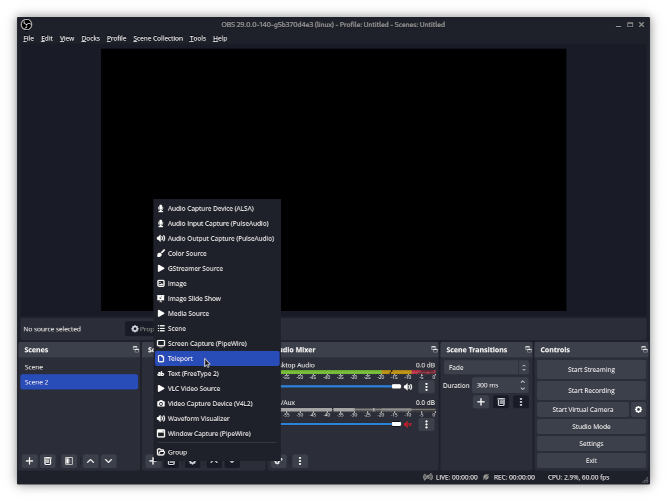Remove transition with the trash icon
Viewport: 667px width, 501px height.
point(501,402)
